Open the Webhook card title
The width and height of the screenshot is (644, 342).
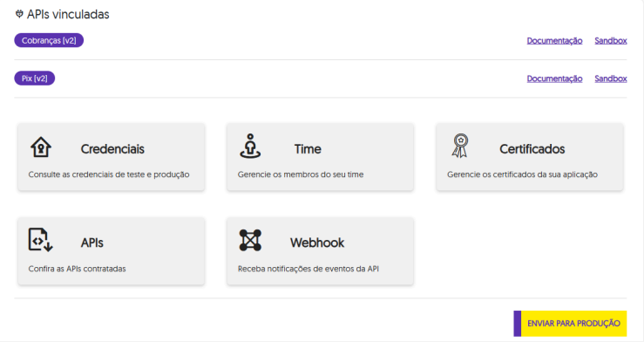pyautogui.click(x=317, y=243)
